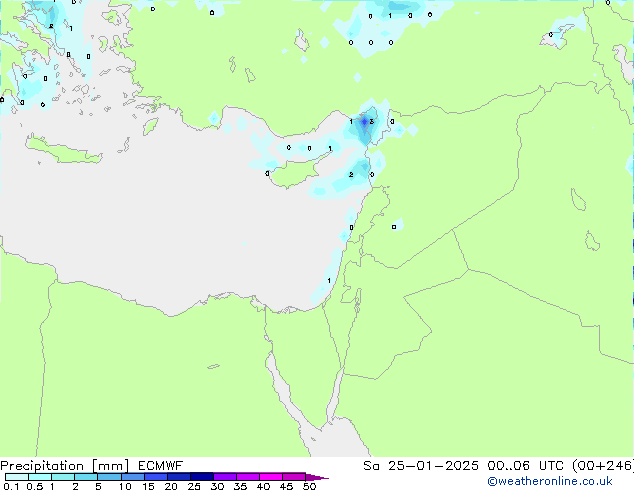The width and height of the screenshot is (634, 490).
Task: Click the '0.1' legend tick label
Action: point(11,486)
